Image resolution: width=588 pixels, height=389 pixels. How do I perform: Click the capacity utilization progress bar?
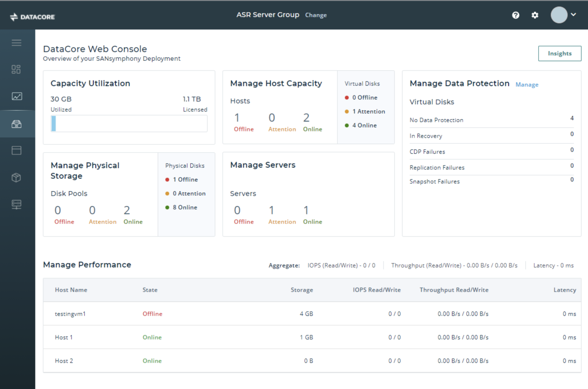click(129, 124)
